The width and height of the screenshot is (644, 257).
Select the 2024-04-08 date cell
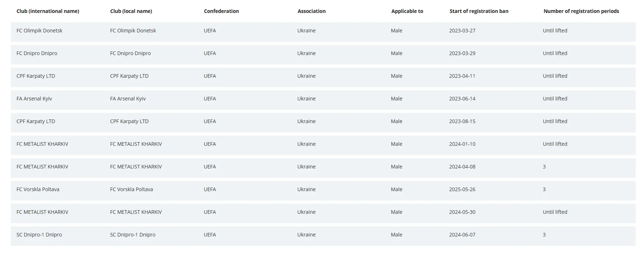pyautogui.click(x=462, y=167)
